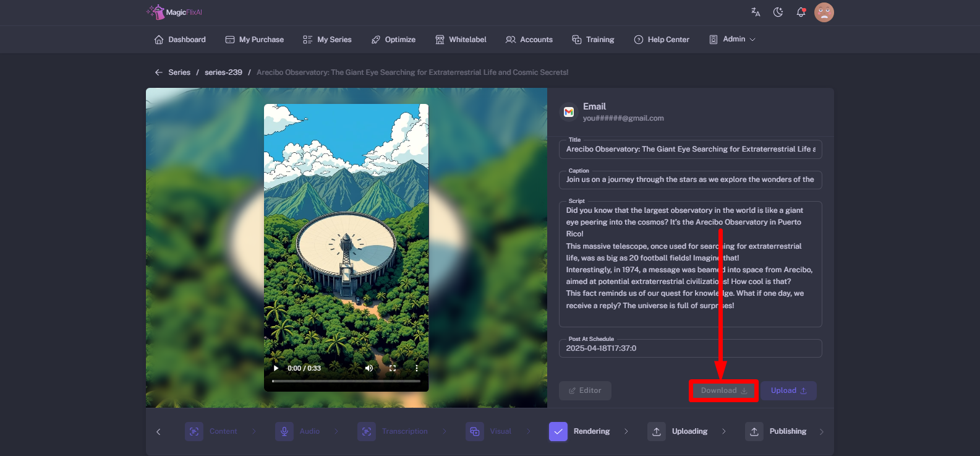Open the Publishing step icon

click(x=754, y=431)
